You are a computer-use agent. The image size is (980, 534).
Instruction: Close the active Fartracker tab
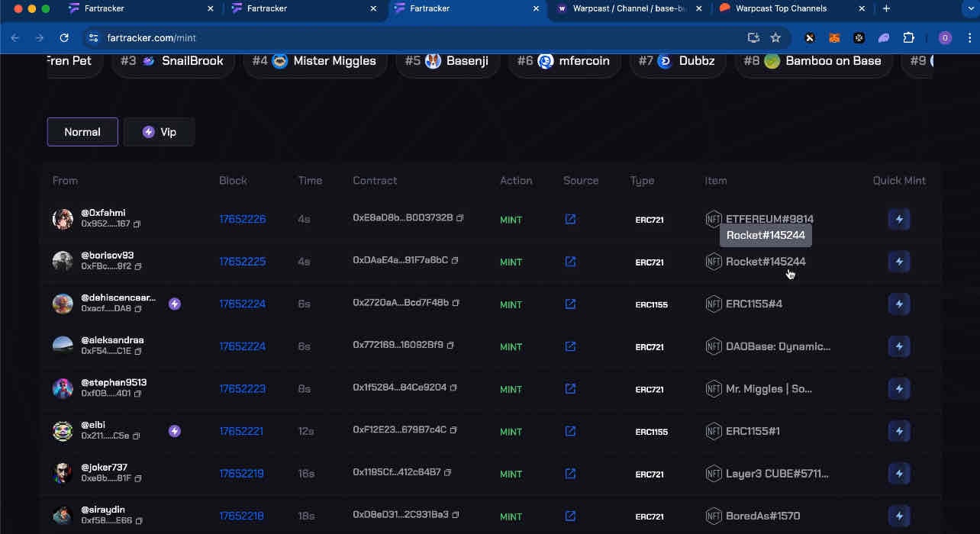point(536,8)
